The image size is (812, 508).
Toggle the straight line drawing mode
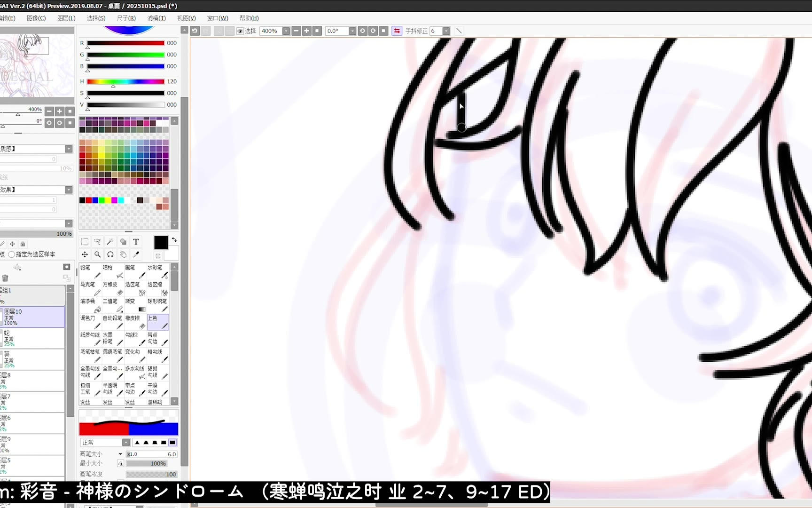(459, 31)
